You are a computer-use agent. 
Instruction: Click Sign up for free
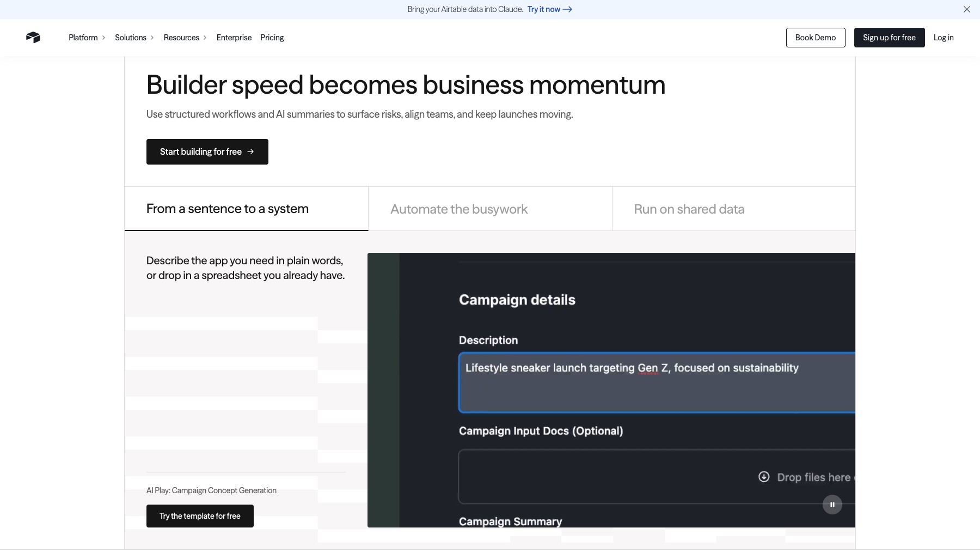[889, 38]
